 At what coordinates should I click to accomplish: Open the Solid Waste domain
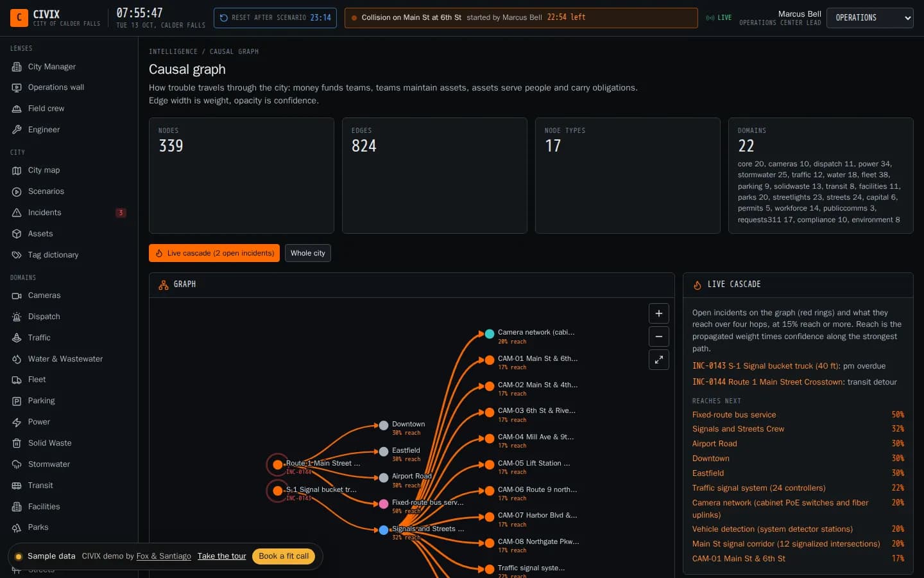point(69,443)
